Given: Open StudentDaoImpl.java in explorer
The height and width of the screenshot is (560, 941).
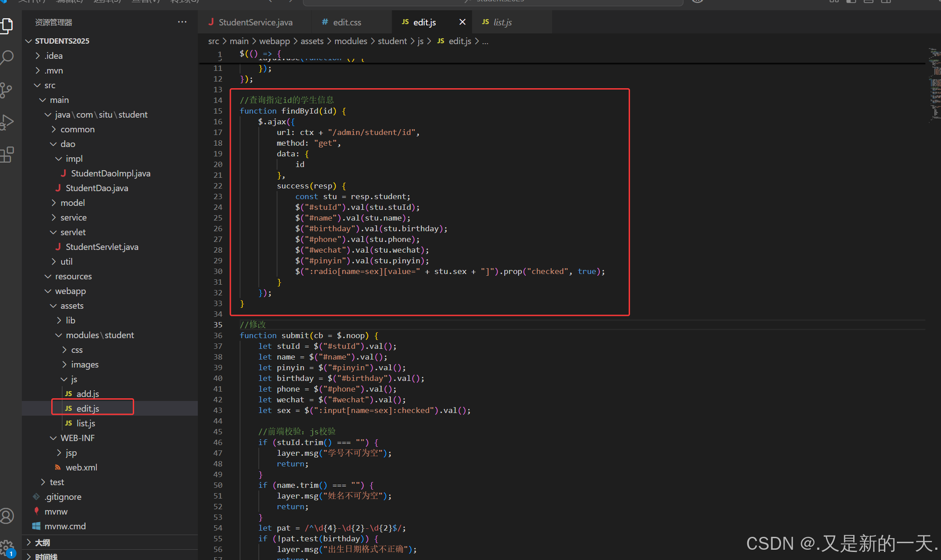Looking at the screenshot, I should click(110, 173).
